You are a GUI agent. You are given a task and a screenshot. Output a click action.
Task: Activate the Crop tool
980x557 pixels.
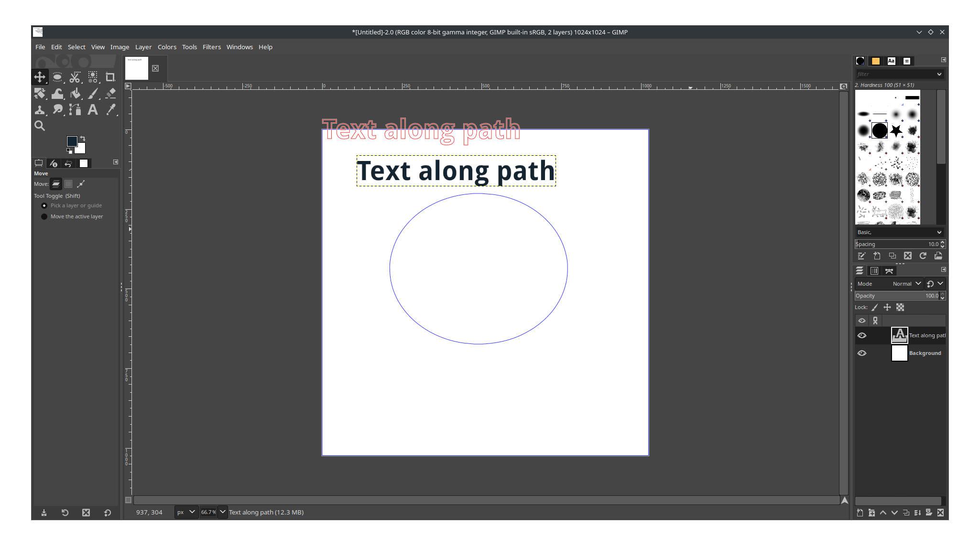pos(110,77)
